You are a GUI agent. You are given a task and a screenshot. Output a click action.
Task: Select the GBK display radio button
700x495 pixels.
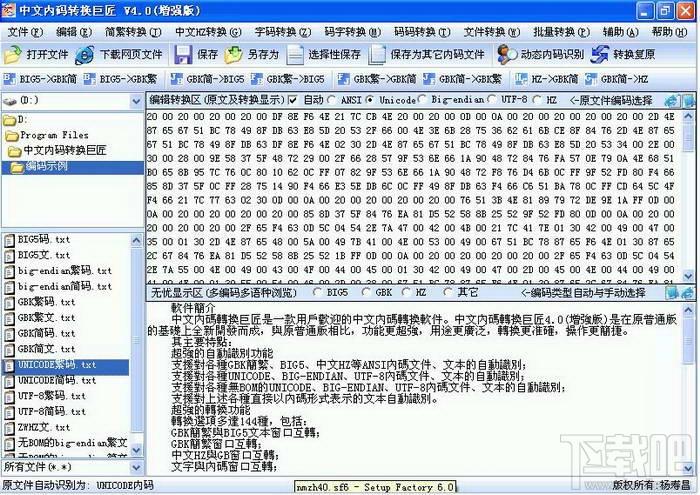366,292
